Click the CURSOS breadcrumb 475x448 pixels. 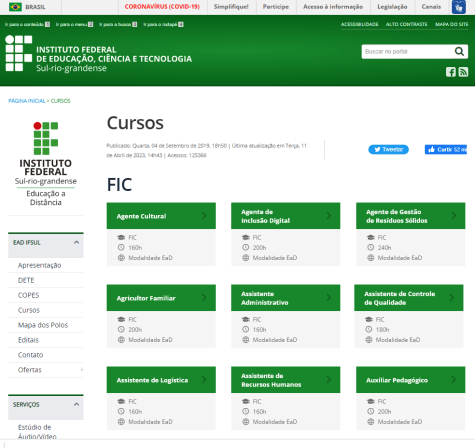(60, 101)
